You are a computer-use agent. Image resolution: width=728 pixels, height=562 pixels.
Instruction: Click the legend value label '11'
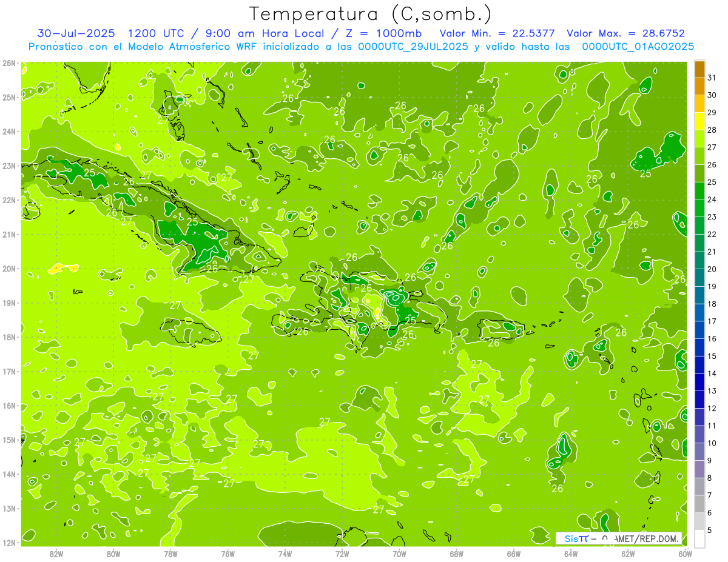[x=712, y=426]
